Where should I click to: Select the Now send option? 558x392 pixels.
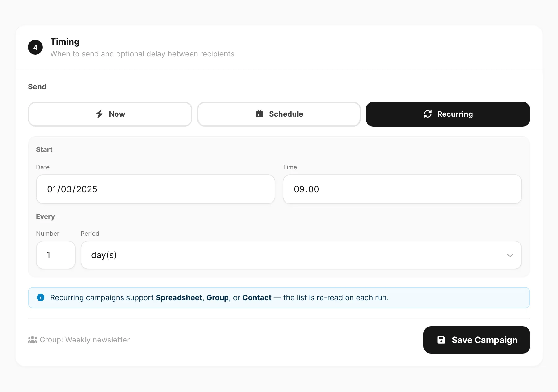coord(110,114)
